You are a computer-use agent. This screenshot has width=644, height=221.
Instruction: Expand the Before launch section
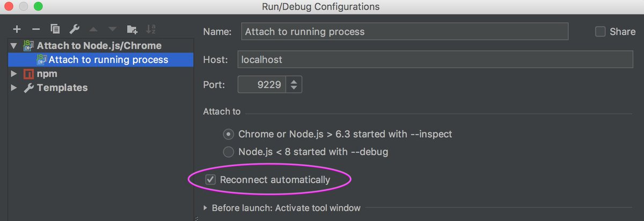click(206, 208)
